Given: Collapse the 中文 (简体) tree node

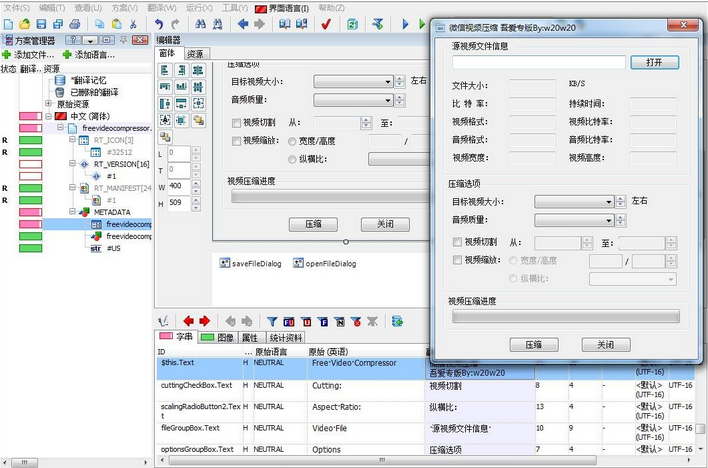Looking at the screenshot, I should pos(48,116).
